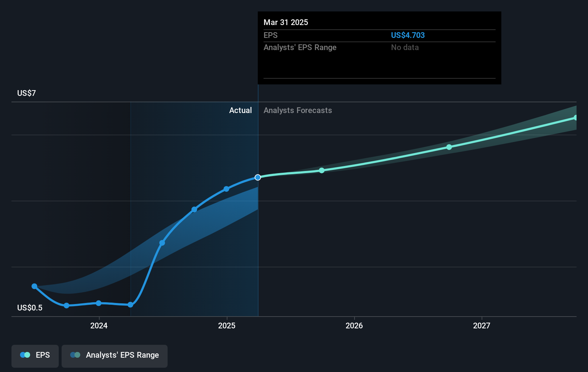Click the Analysts' EPS Range legend dots icon
Screen dimensions: 588x372
click(x=75, y=355)
